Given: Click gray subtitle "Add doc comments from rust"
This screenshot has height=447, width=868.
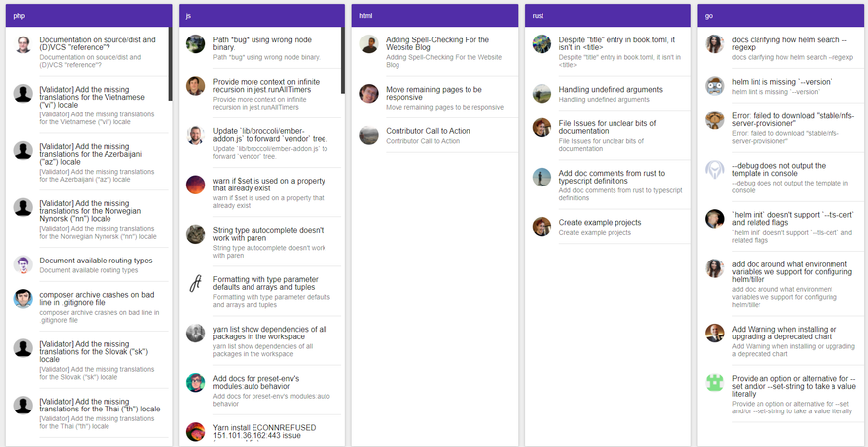Looking at the screenshot, I should click(x=620, y=194).
